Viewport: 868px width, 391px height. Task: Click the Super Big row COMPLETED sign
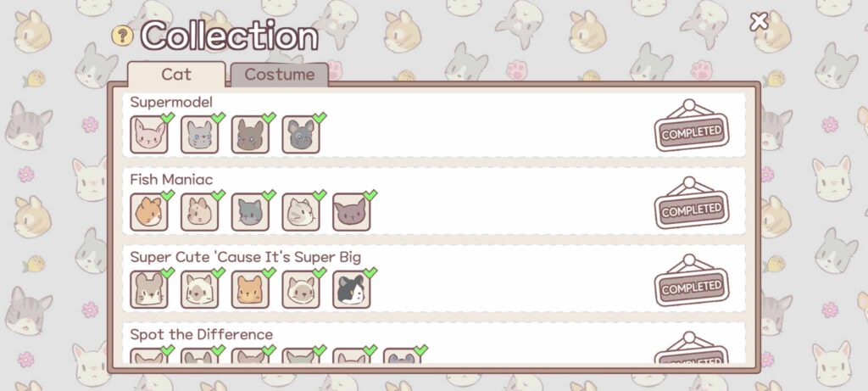[x=692, y=281]
